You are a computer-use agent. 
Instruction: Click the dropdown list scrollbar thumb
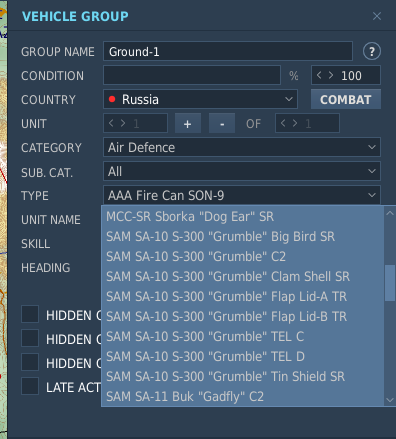pos(390,283)
